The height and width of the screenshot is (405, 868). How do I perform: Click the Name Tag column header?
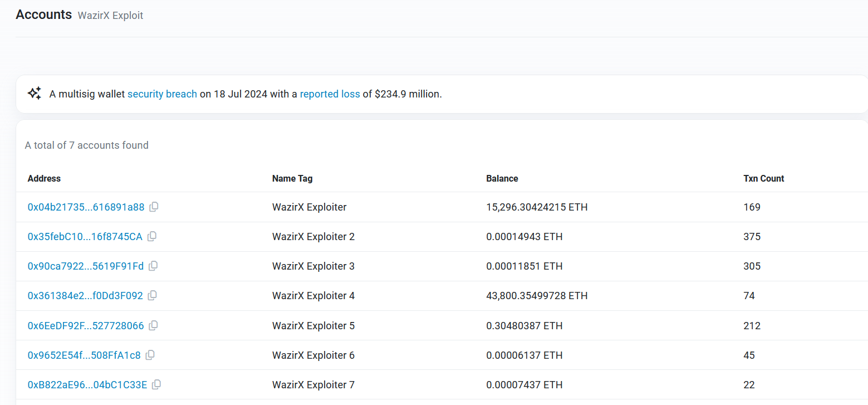(292, 179)
